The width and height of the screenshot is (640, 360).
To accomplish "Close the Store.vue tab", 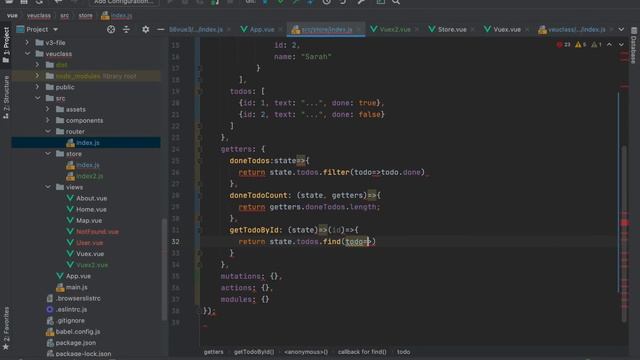I will coord(472,29).
